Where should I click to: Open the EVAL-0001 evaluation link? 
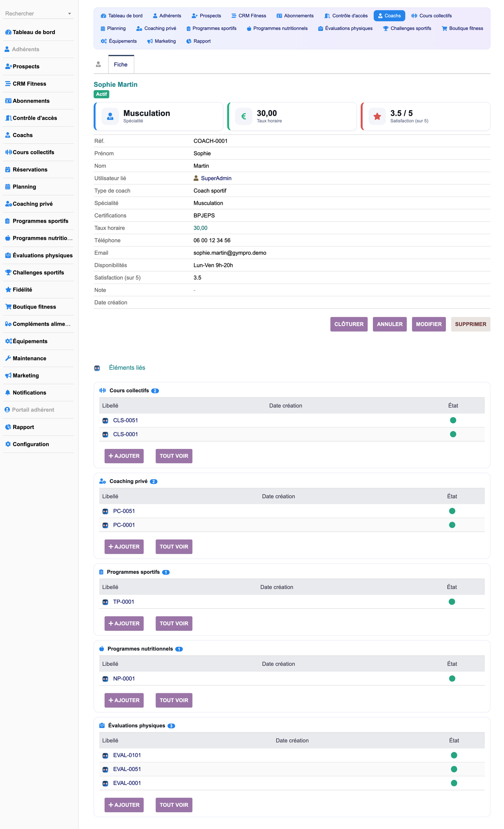[x=127, y=783]
